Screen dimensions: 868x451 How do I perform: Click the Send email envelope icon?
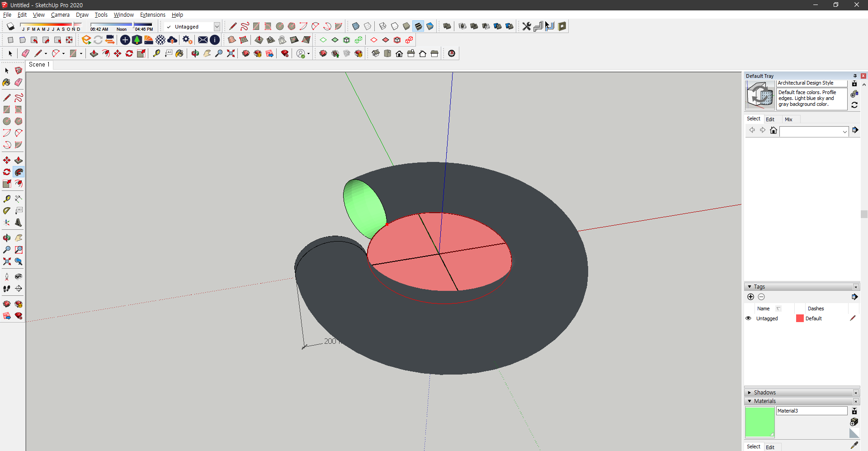[203, 40]
